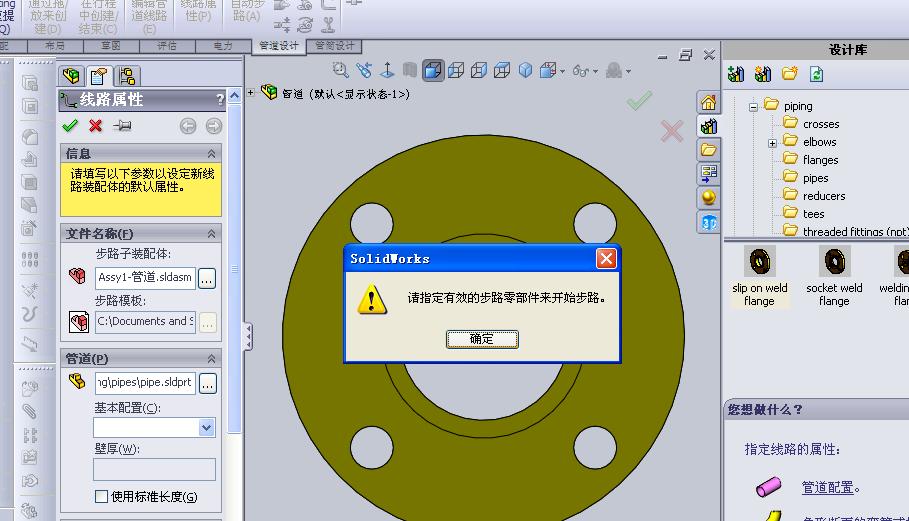Open the Section View dropdown arrow
Screen dimensions: 909x521
point(562,72)
